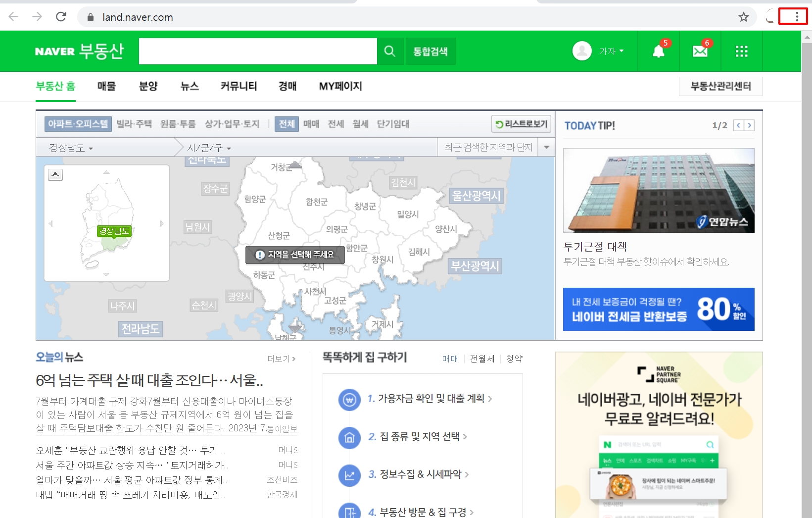Click the 연합뉴스 building thumbnail

(x=659, y=191)
